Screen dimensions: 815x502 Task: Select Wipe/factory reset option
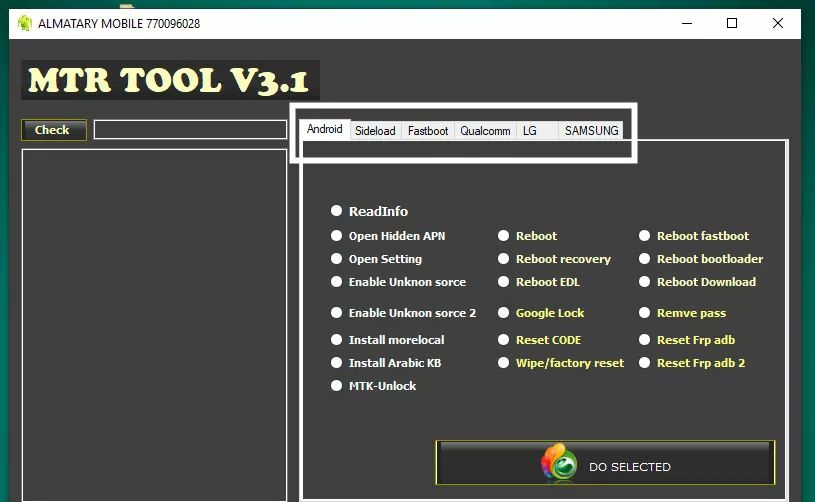[x=503, y=362]
